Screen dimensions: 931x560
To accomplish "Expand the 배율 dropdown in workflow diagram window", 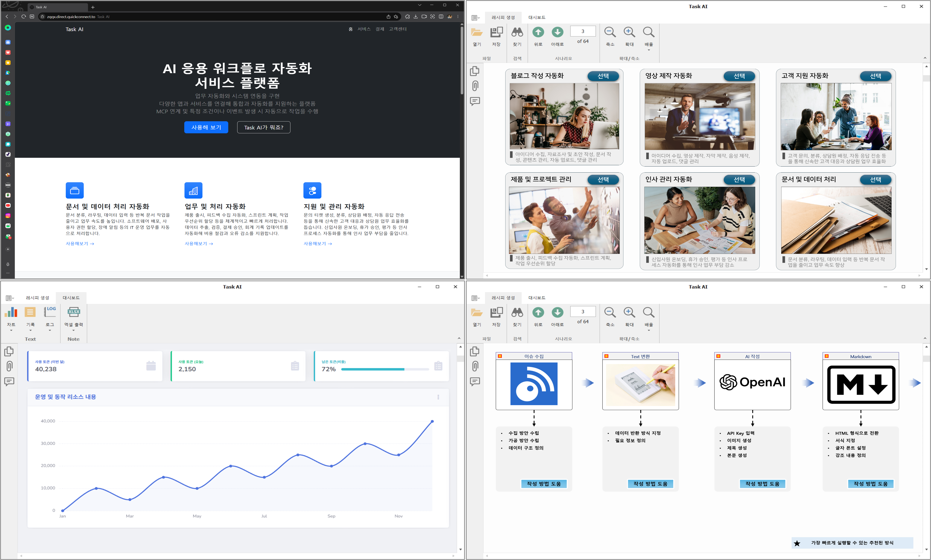I will tap(649, 331).
